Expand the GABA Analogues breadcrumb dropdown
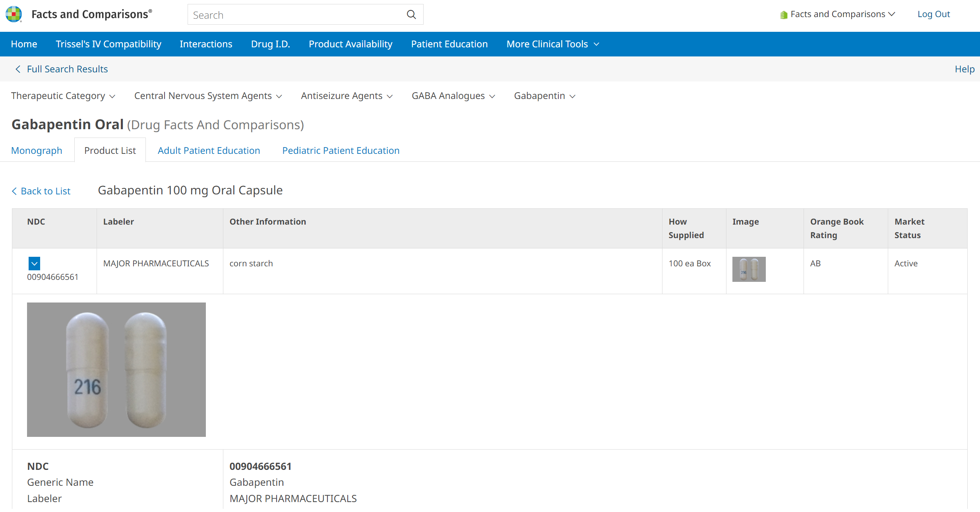This screenshot has width=980, height=512. pos(453,96)
